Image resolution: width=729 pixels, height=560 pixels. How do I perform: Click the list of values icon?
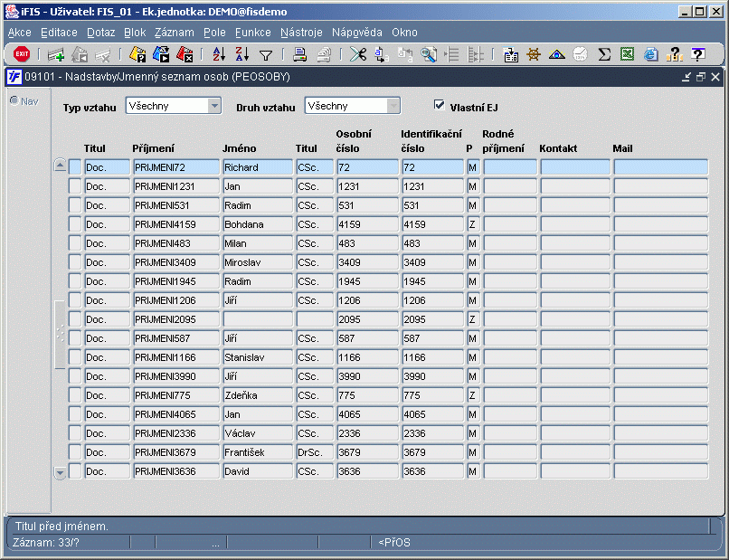click(510, 55)
